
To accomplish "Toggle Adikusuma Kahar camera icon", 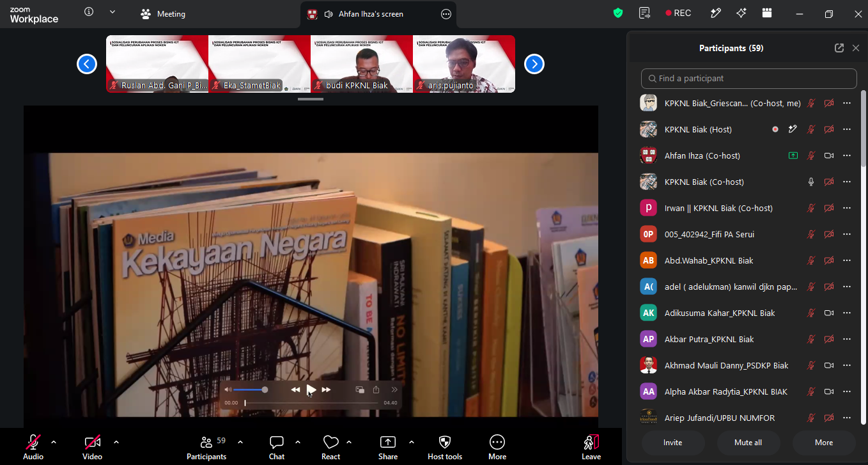I will click(829, 313).
